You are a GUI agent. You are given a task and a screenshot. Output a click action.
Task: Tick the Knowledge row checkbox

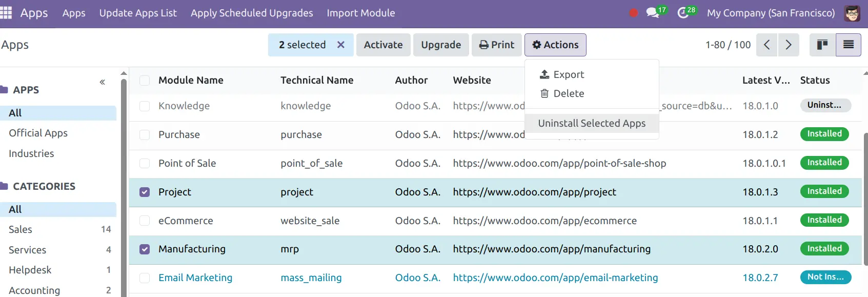(x=145, y=106)
